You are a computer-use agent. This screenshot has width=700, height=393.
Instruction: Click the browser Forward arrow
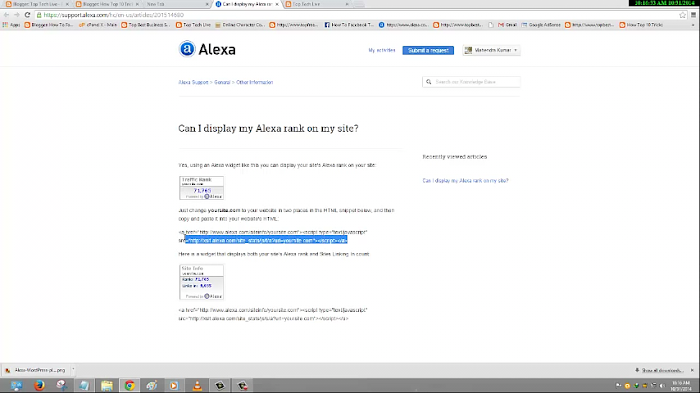click(x=17, y=15)
